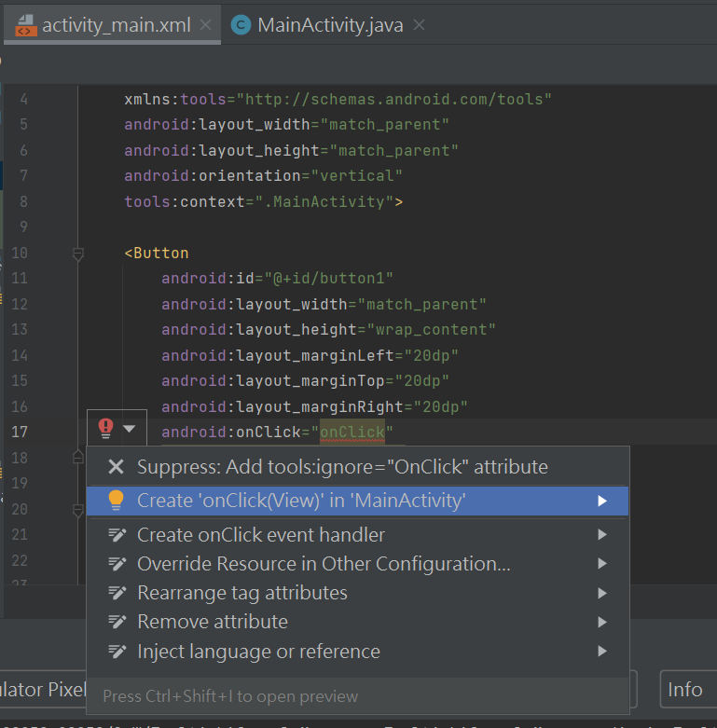The image size is (717, 728).
Task: Click the layout_marginRight 20dp value
Action: click(x=441, y=407)
